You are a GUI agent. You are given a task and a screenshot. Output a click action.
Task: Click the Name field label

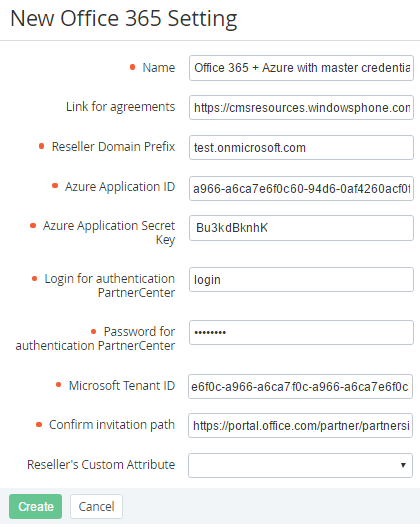pyautogui.click(x=159, y=68)
